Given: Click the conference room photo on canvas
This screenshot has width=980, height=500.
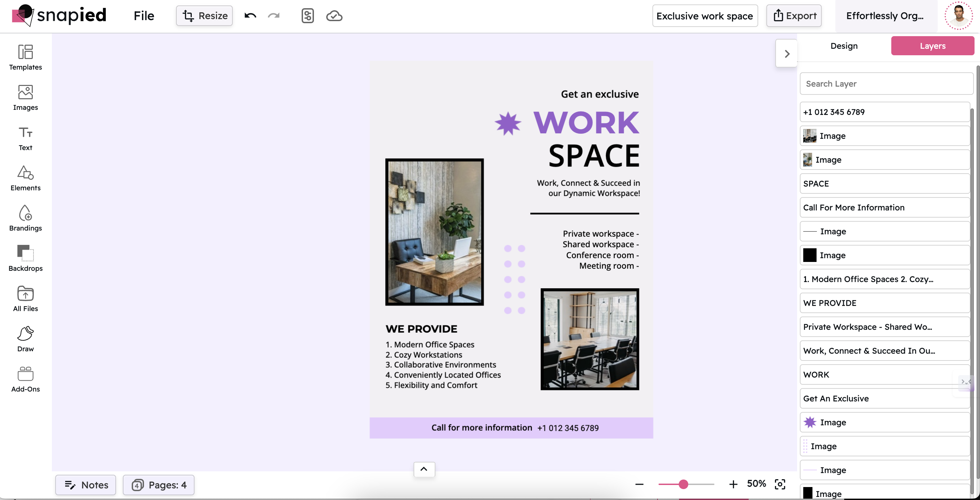Looking at the screenshot, I should (x=590, y=339).
